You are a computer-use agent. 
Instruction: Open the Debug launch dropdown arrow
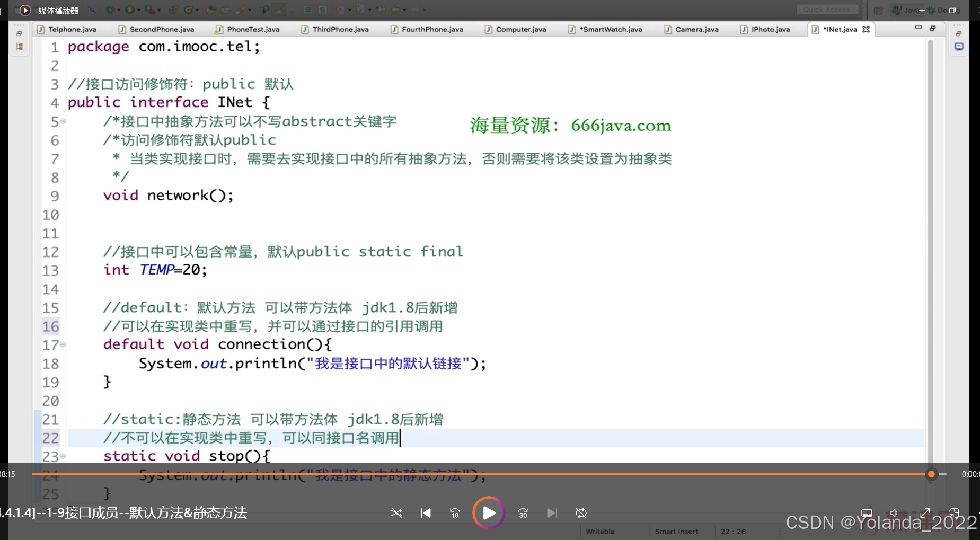click(119, 10)
